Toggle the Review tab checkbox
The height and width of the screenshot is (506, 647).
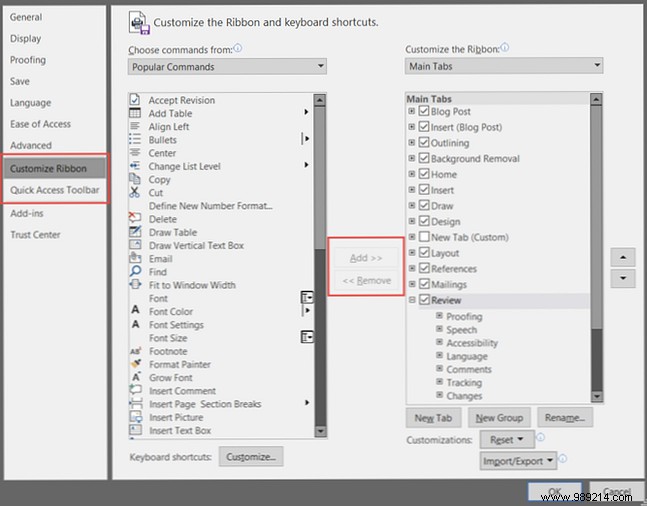[x=424, y=300]
